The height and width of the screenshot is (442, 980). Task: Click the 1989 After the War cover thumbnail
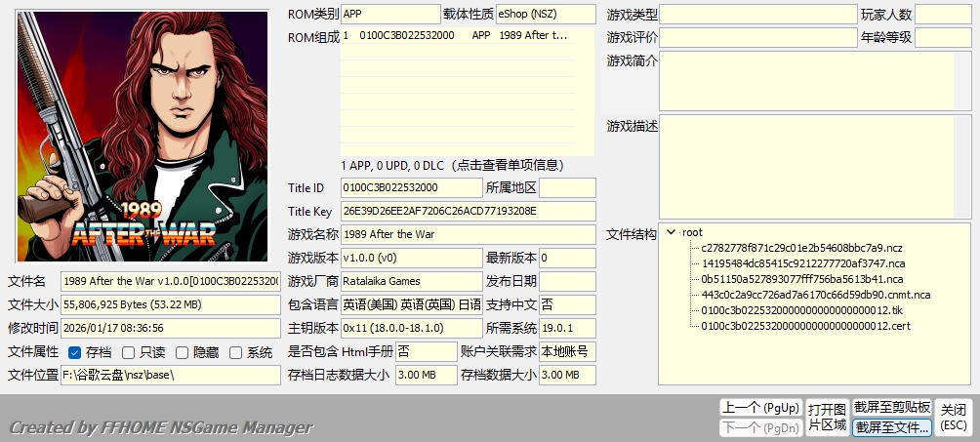[x=143, y=137]
